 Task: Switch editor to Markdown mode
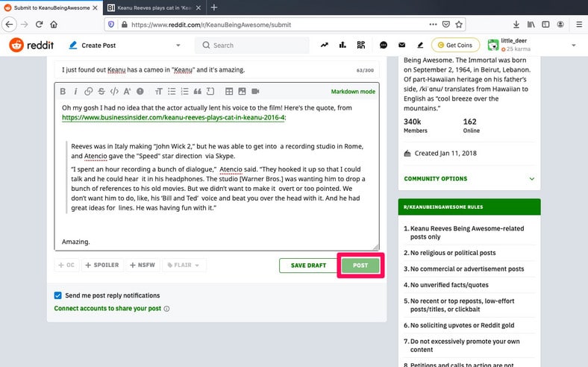point(353,92)
